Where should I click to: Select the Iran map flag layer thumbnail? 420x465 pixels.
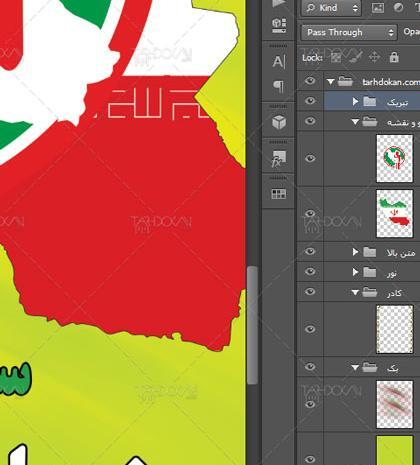pyautogui.click(x=395, y=214)
